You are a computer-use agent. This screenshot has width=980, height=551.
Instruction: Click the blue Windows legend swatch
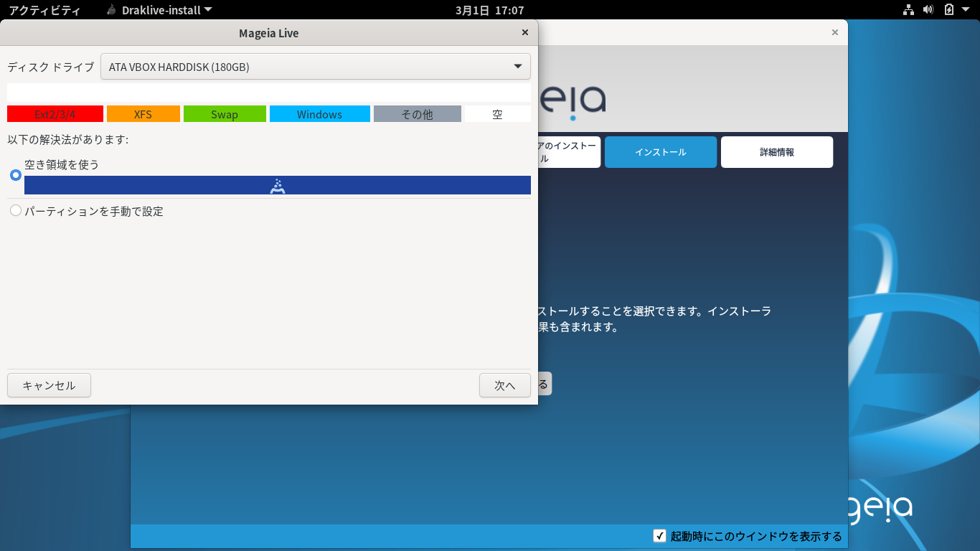320,114
